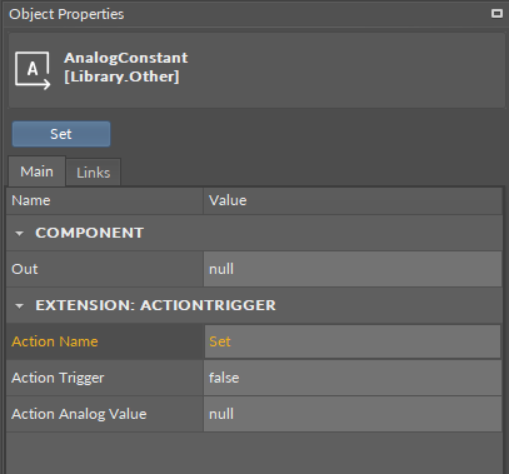Click the AnalogConstant component icon
The height and width of the screenshot is (474, 509).
(32, 70)
